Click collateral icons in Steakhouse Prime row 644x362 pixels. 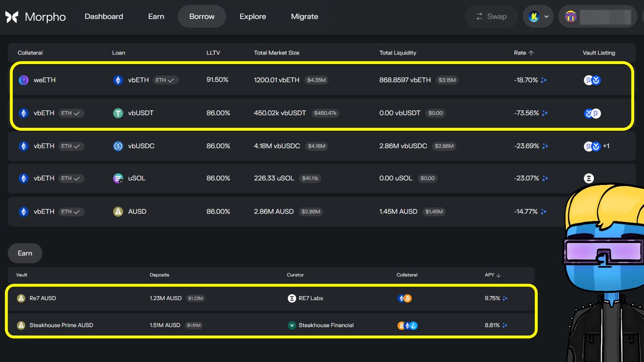(407, 325)
